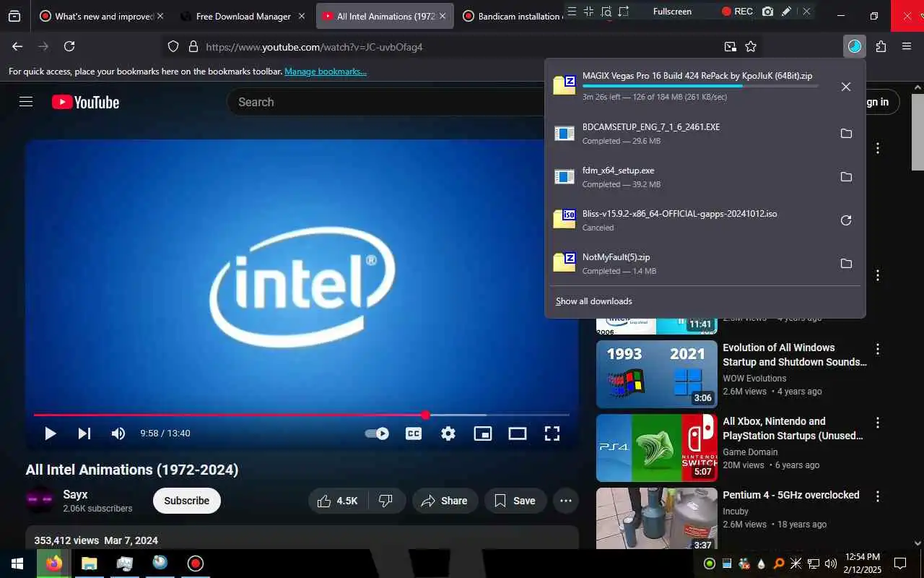Open the YouTube guide hamburger menu
This screenshot has width=924, height=578.
click(26, 102)
